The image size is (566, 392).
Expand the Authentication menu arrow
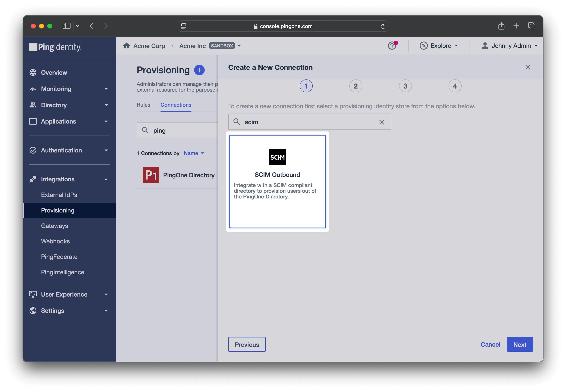point(106,150)
